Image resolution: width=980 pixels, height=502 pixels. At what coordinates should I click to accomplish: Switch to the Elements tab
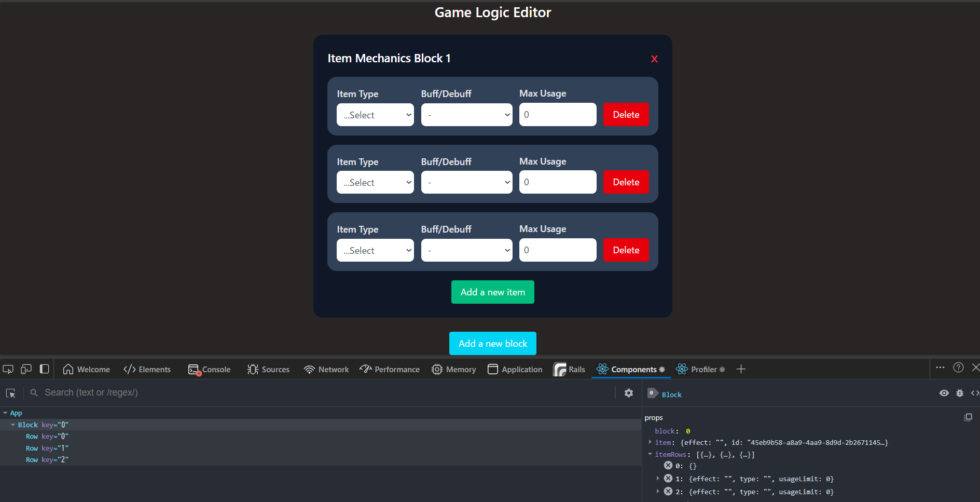click(147, 369)
